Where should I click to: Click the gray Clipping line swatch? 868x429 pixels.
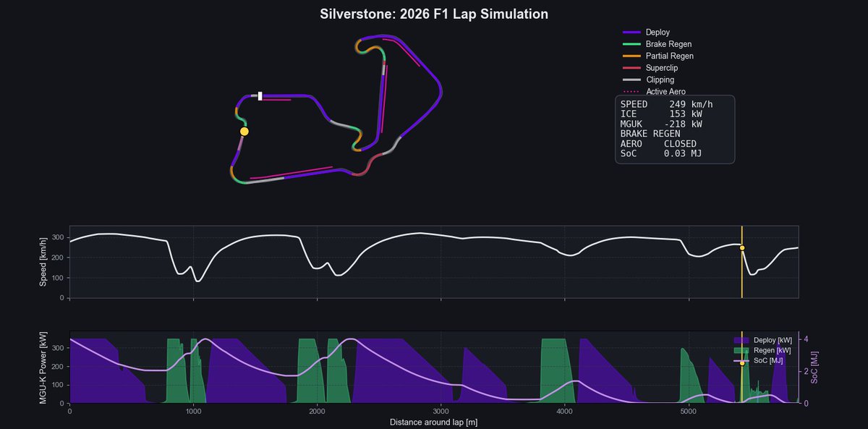tap(631, 80)
